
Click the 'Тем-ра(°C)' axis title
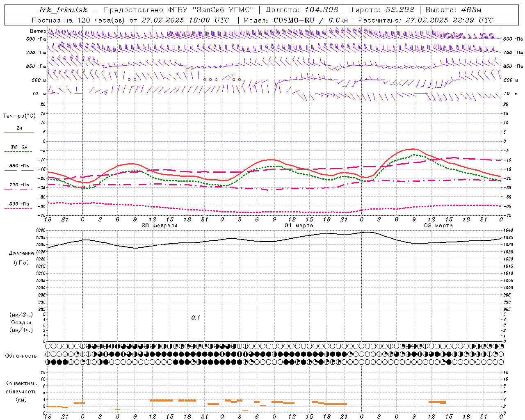coord(19,116)
